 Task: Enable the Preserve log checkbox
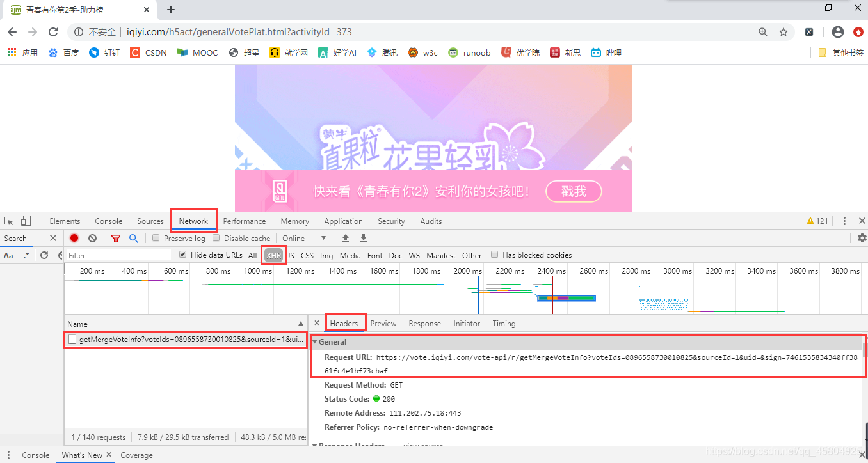[156, 238]
